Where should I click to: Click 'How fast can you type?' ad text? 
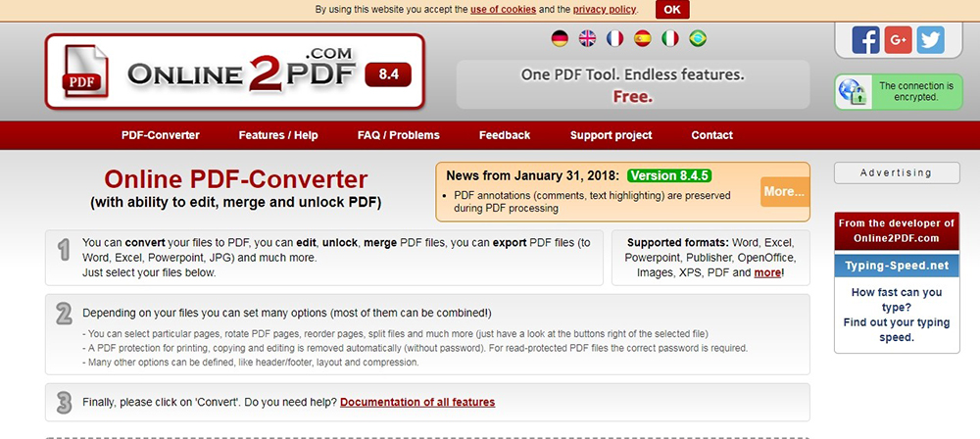point(897,300)
